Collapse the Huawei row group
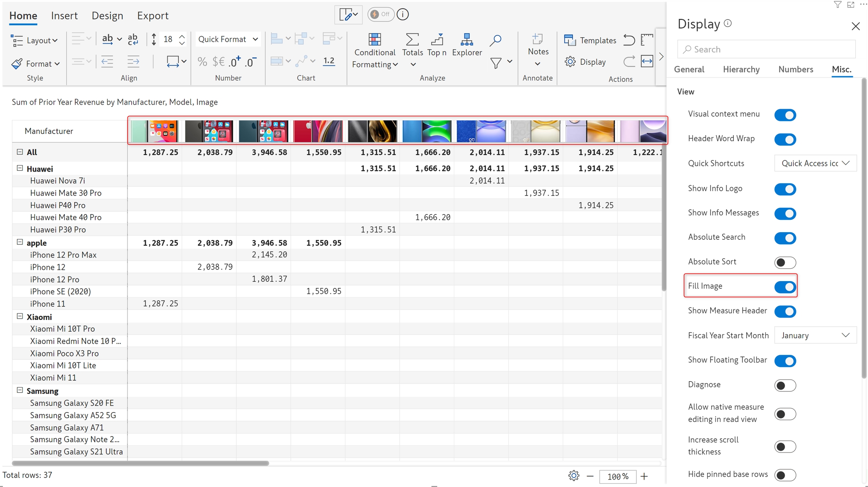The width and height of the screenshot is (868, 487). click(x=20, y=168)
